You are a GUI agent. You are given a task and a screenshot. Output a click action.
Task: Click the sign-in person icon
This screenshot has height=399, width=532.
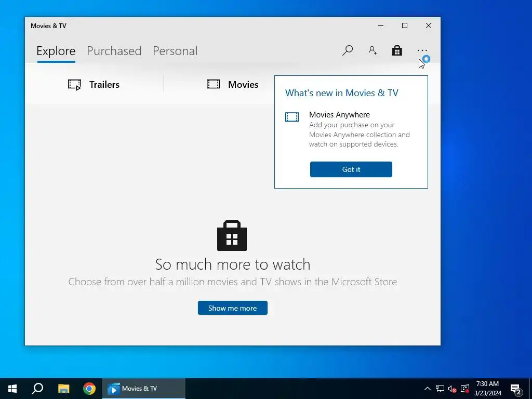[373, 50]
